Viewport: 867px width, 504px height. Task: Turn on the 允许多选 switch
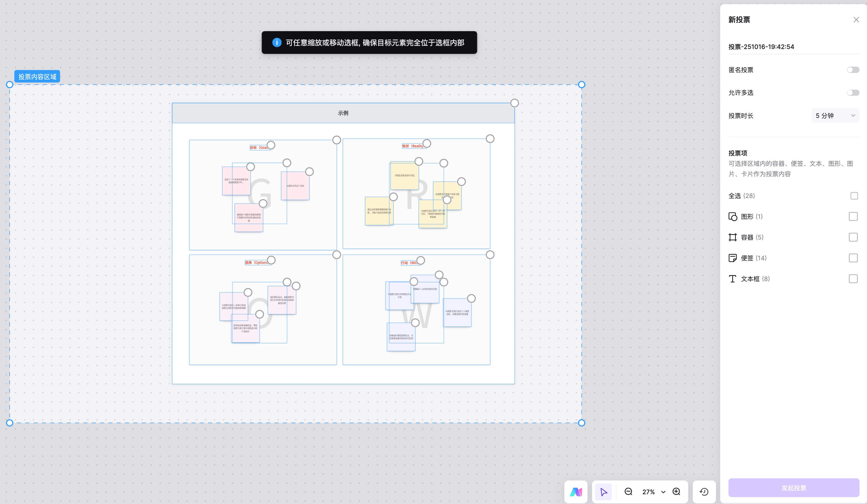point(853,93)
